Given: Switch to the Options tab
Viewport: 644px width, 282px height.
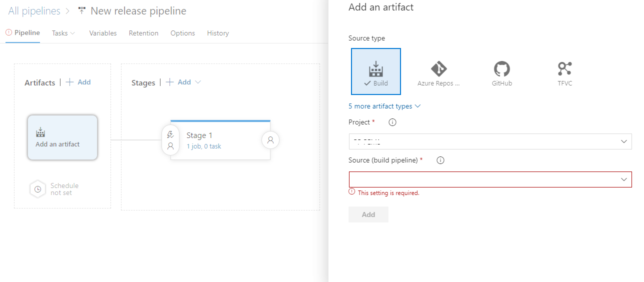Looking at the screenshot, I should click(x=182, y=33).
